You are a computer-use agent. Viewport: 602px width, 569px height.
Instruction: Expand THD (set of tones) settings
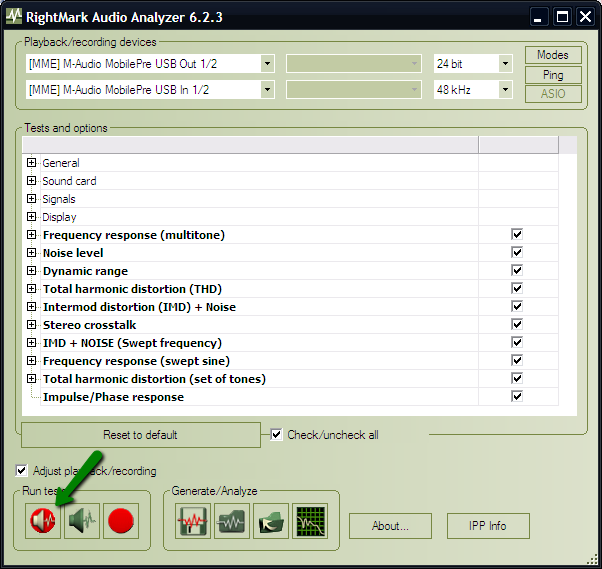(x=31, y=379)
